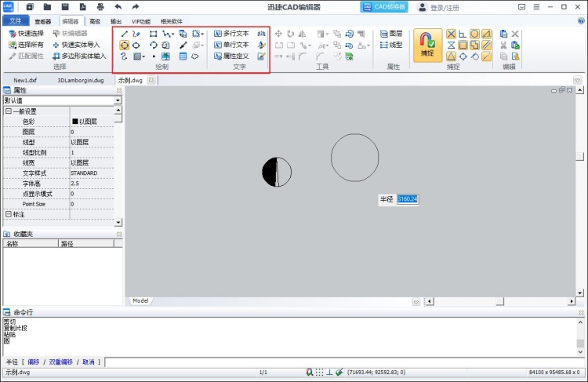
Task: Click the CAD转换器 button
Action: click(x=384, y=7)
